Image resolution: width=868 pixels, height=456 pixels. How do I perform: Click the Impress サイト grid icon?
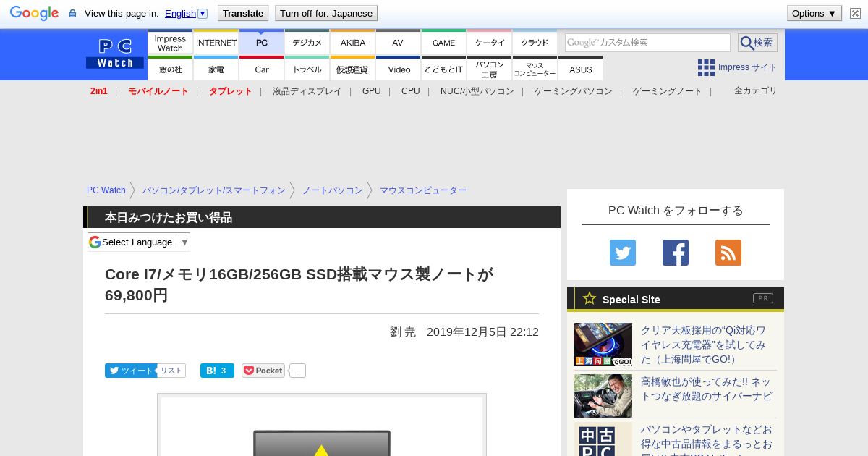tap(706, 67)
